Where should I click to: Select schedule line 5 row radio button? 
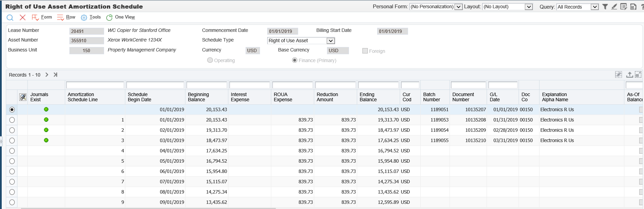click(x=12, y=161)
